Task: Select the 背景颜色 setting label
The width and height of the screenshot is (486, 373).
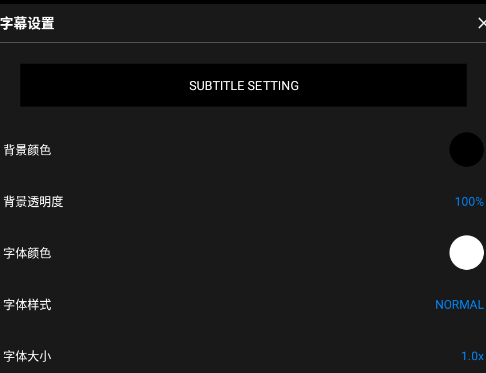Action: coord(27,150)
